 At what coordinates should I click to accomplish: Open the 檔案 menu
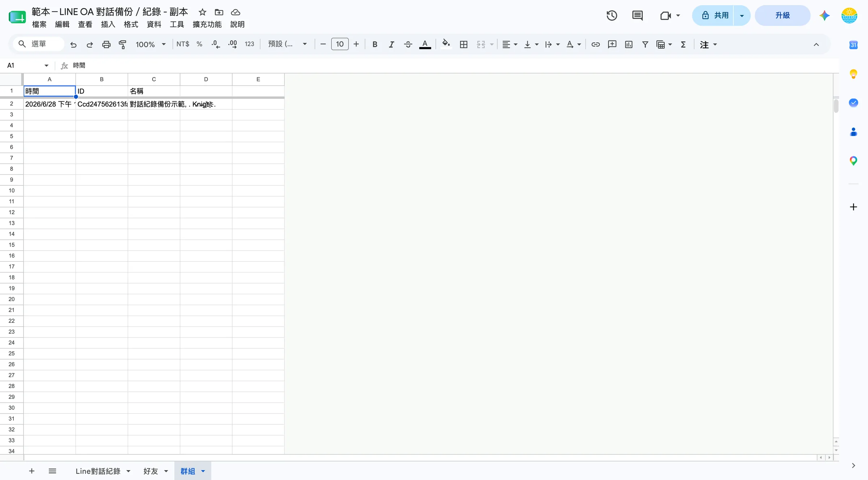coord(39,24)
